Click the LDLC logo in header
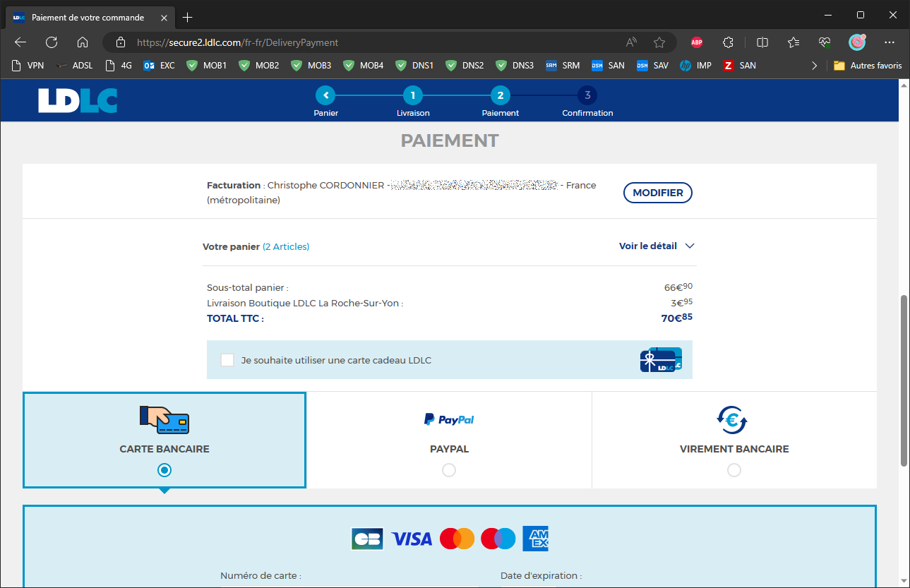Screen dimensions: 910x588 78,100
